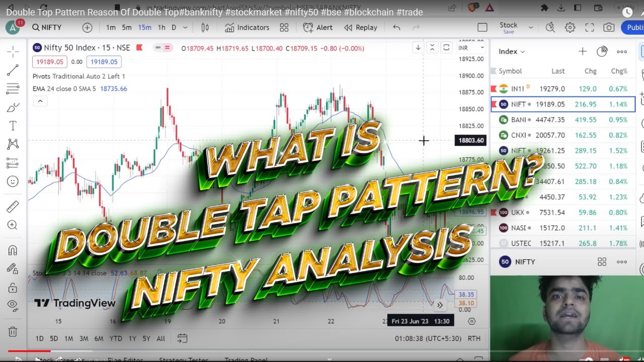Open the INR currency dropdown
Screen dimensions: 644x362
pos(471,48)
